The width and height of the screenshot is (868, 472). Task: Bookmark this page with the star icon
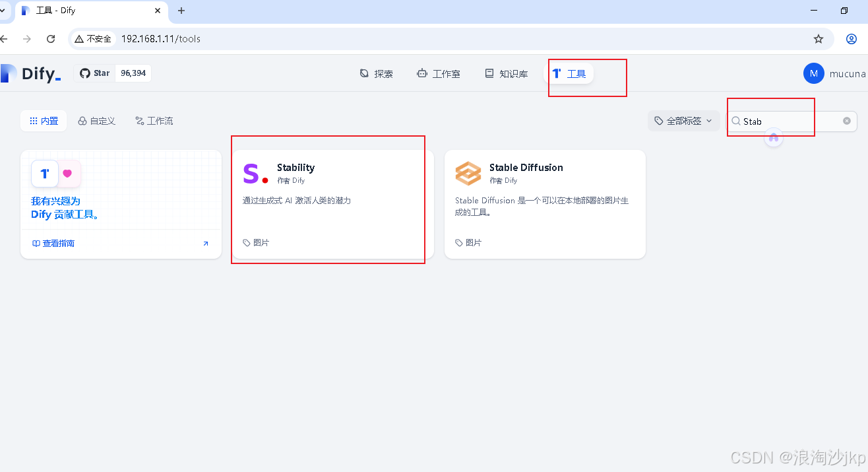pos(819,39)
